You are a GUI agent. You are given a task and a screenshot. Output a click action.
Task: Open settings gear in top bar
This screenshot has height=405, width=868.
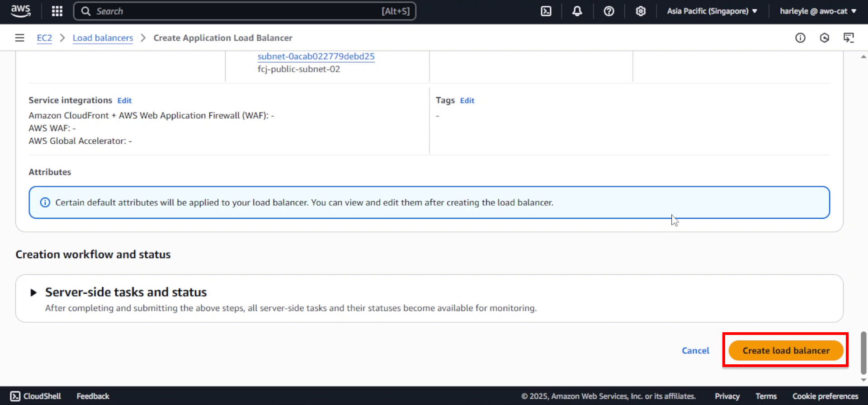tap(641, 11)
